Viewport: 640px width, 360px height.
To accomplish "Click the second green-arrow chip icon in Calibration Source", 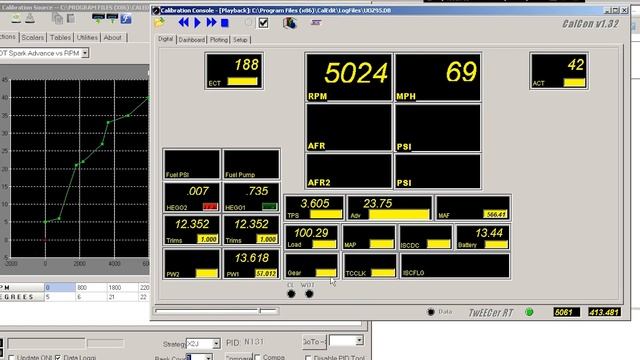I will coord(112,18).
